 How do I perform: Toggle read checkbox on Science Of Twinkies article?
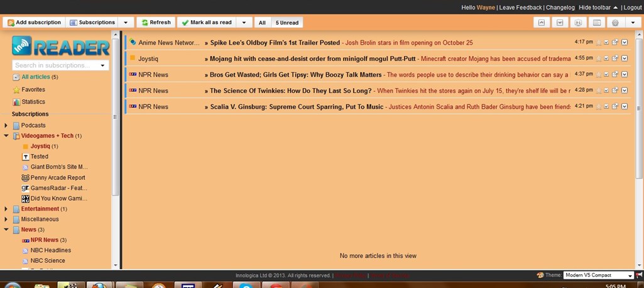click(607, 90)
